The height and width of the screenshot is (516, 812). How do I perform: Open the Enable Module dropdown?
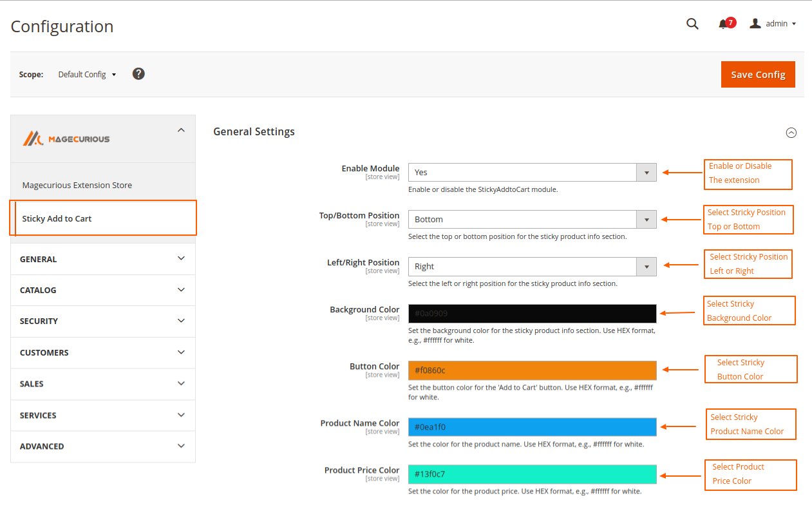tap(646, 172)
